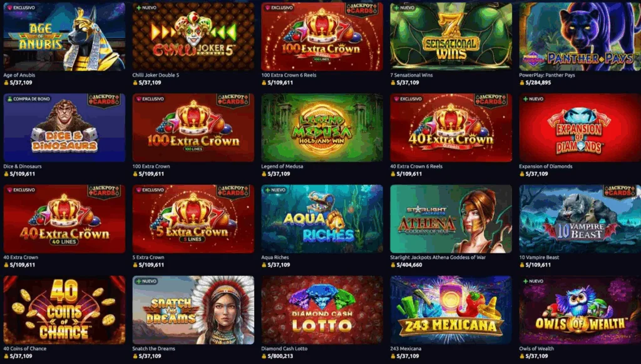Click the Jackpot Cards badge on Dice & Dinosaurs
The image size is (641, 364).
[x=104, y=100]
